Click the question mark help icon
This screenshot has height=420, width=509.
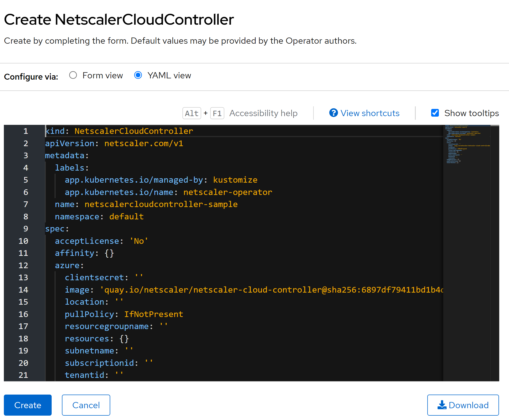click(334, 113)
